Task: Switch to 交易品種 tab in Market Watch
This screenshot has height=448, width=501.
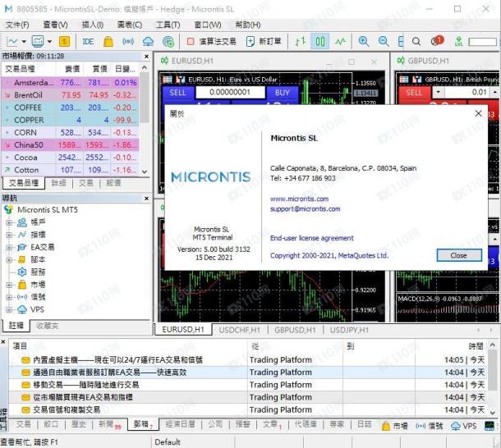Action: pos(24,183)
